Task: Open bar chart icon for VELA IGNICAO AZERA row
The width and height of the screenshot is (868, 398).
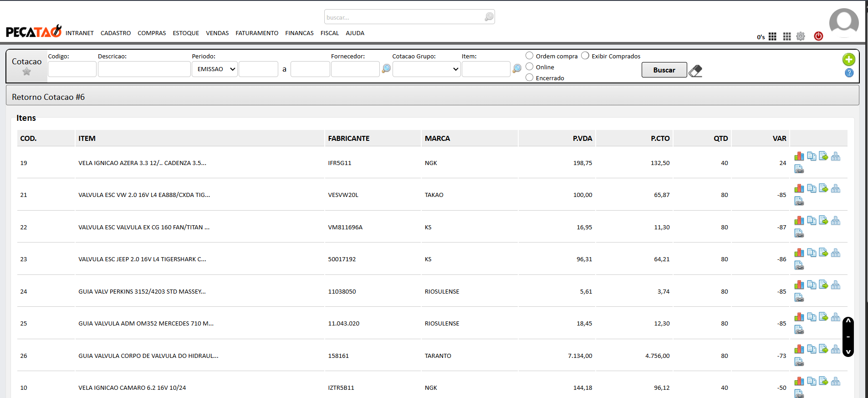Action: click(x=799, y=156)
